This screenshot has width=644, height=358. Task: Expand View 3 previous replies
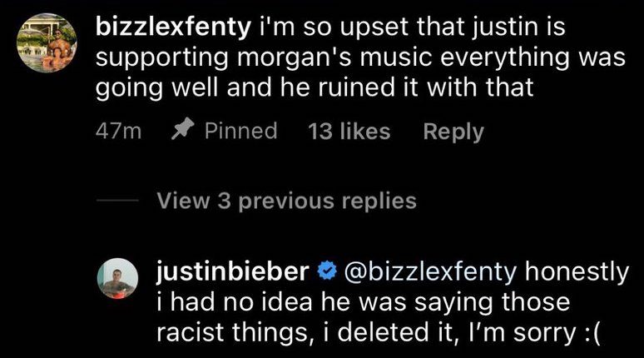pos(286,201)
